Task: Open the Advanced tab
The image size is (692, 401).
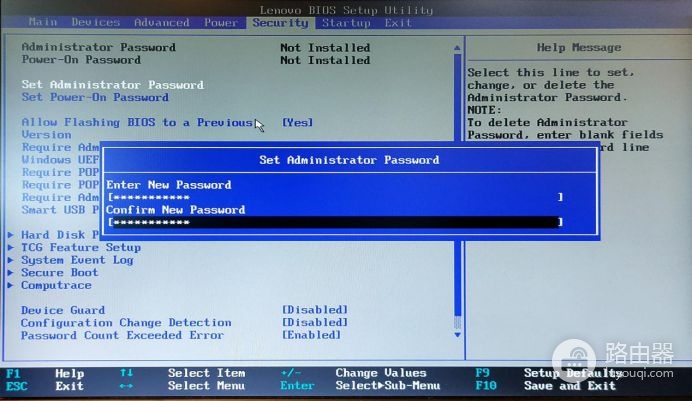Action: (162, 23)
